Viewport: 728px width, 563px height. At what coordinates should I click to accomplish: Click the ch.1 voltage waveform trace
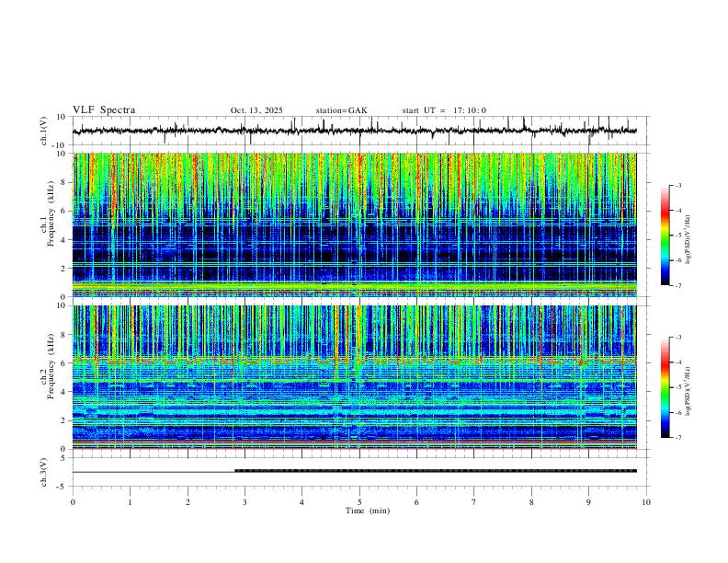pos(354,131)
